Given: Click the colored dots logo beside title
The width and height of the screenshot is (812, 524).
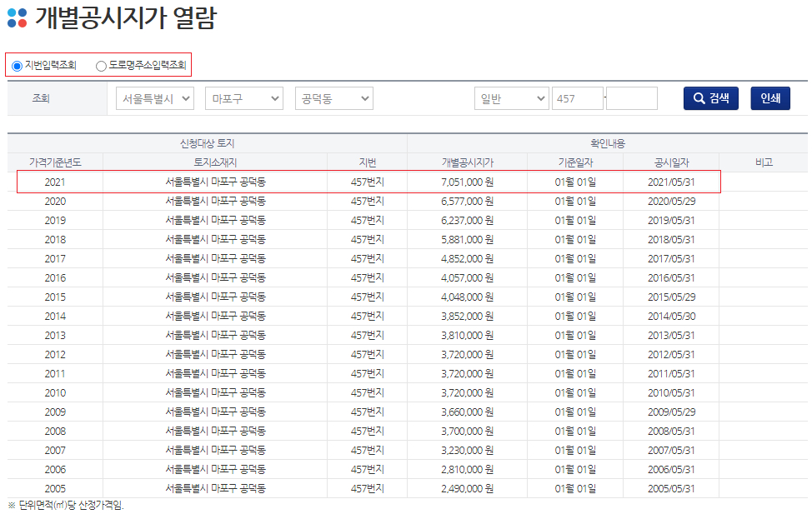Looking at the screenshot, I should point(17,17).
